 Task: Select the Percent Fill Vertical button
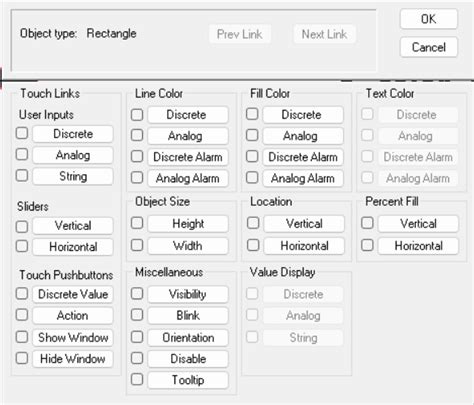pyautogui.click(x=418, y=223)
